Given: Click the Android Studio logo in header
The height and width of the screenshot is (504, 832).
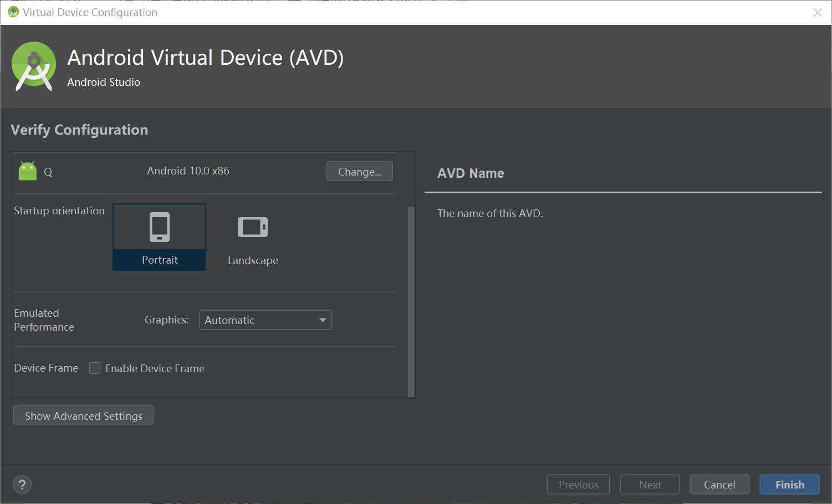Looking at the screenshot, I should tap(34, 66).
